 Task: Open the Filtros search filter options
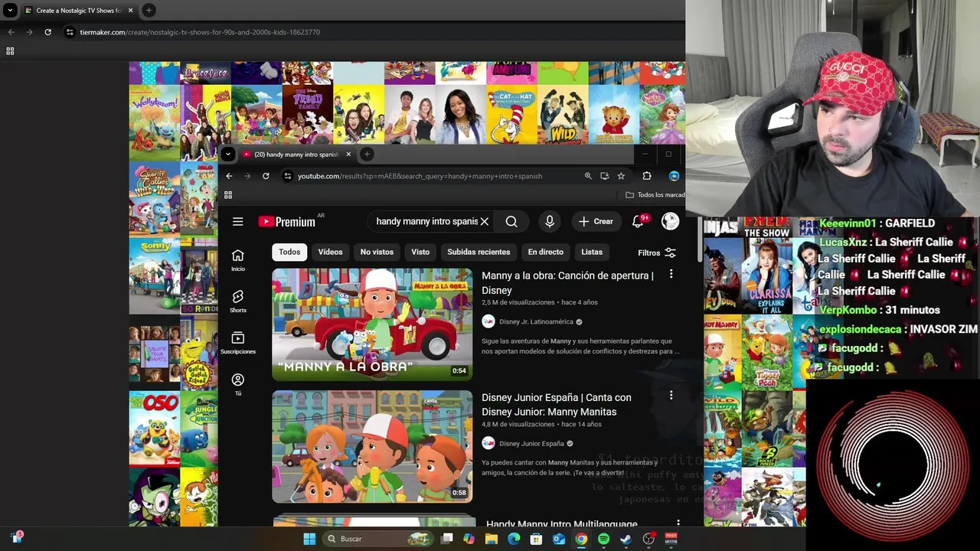pyautogui.click(x=657, y=253)
